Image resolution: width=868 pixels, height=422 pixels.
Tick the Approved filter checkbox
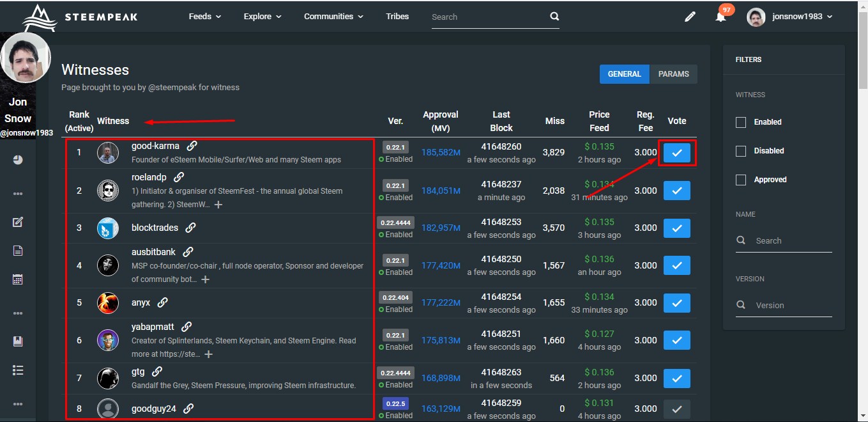(741, 180)
